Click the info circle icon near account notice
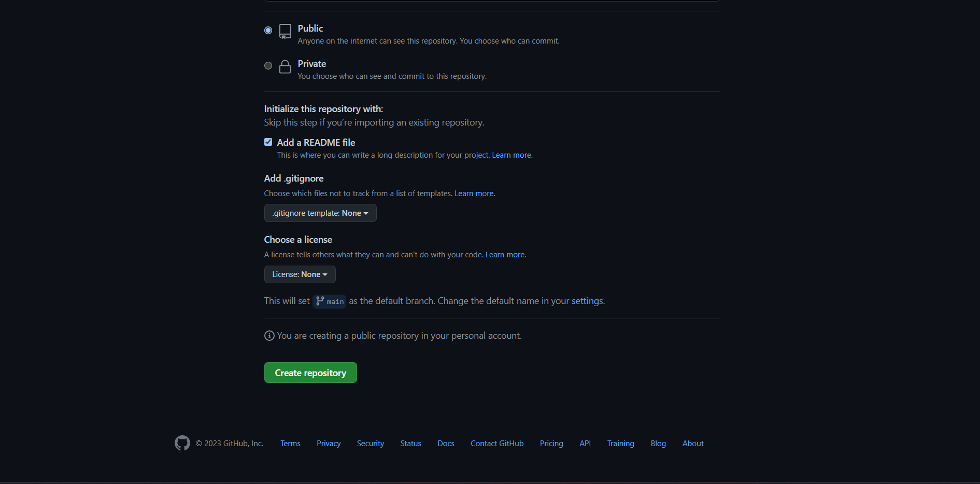The image size is (980, 484). click(269, 336)
